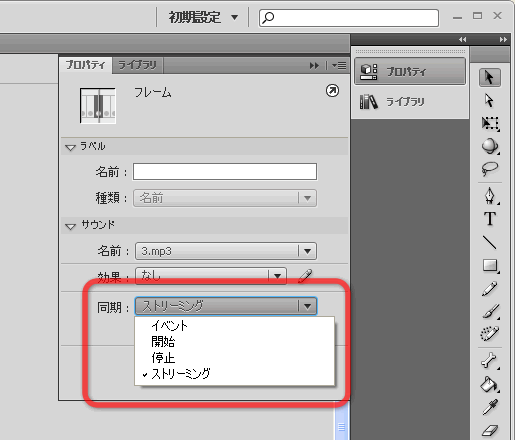Click the プロパティ button in collapsed dock
The width and height of the screenshot is (515, 440).
(x=410, y=71)
